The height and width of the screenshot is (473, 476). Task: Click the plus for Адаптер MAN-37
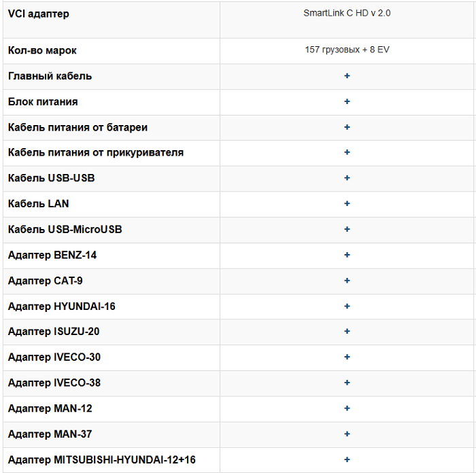pos(347,434)
